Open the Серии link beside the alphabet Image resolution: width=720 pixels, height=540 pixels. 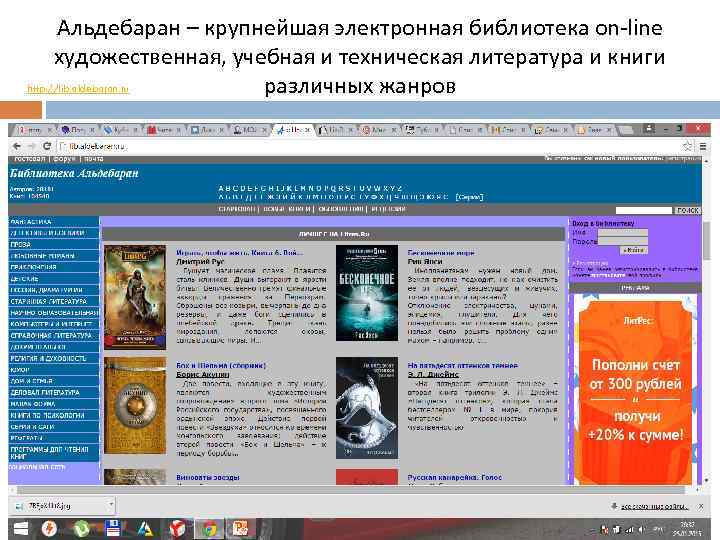pos(469,197)
